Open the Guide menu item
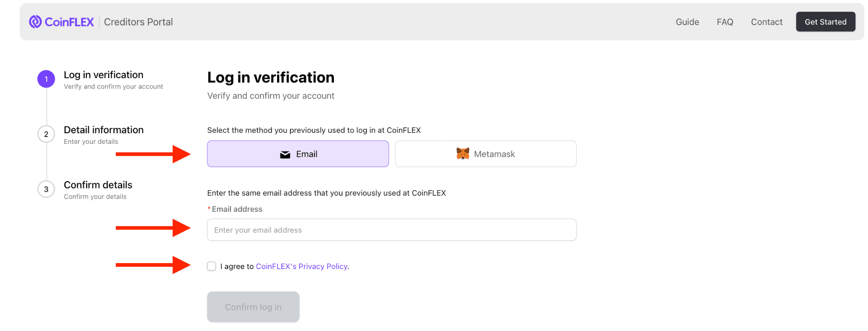Viewport: 868px width, 331px height. click(687, 22)
